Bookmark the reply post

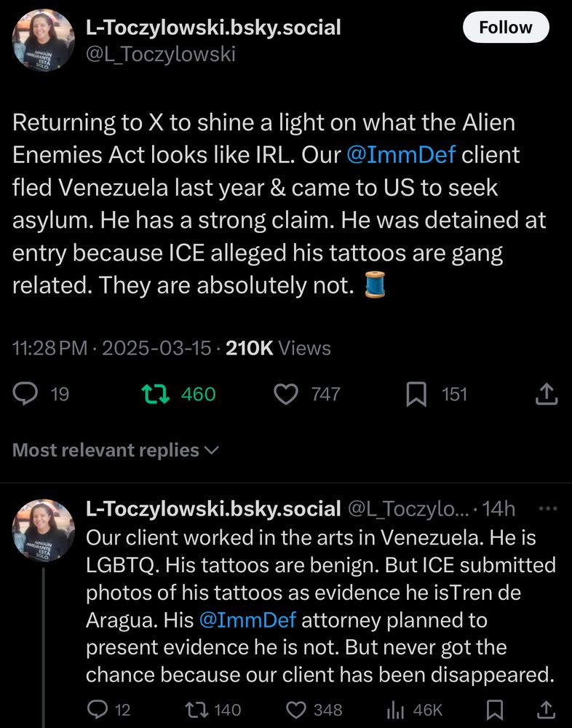[495, 709]
